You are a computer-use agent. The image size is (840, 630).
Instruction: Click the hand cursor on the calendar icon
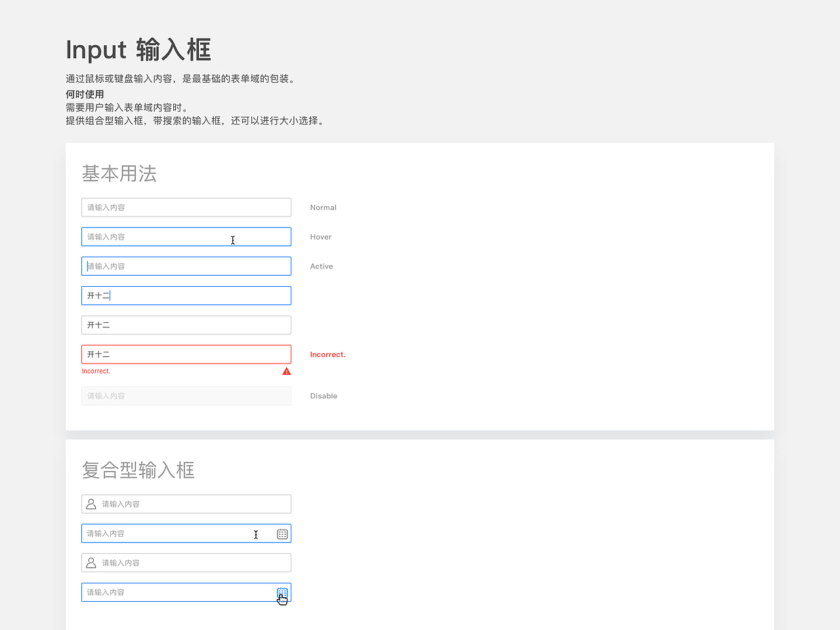tap(282, 598)
